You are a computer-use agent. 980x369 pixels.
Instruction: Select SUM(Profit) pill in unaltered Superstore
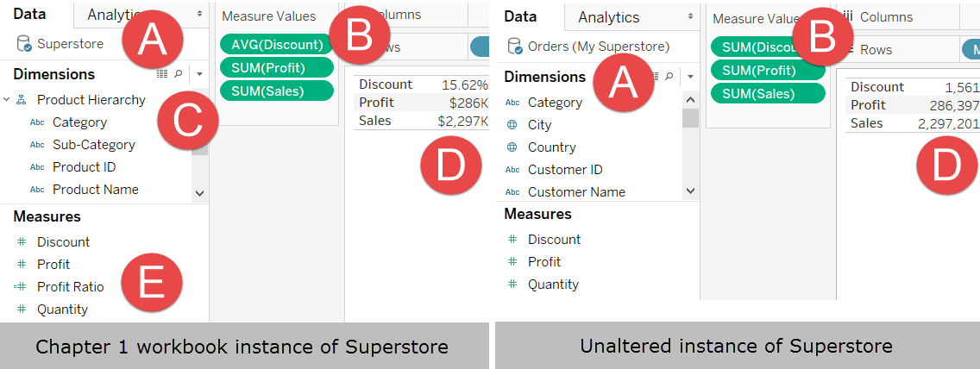[768, 71]
